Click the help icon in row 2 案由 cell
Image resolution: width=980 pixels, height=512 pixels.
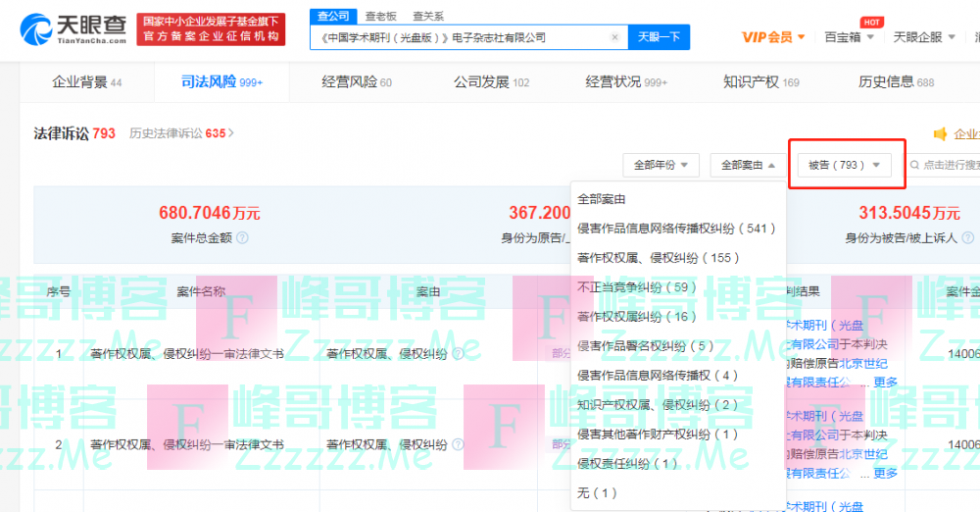pos(458,445)
